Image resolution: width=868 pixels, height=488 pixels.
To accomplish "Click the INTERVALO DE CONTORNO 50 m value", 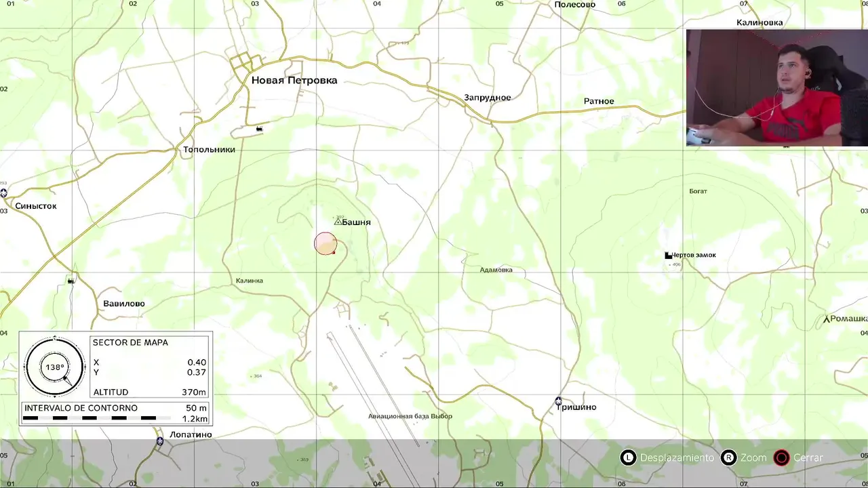I will click(196, 408).
